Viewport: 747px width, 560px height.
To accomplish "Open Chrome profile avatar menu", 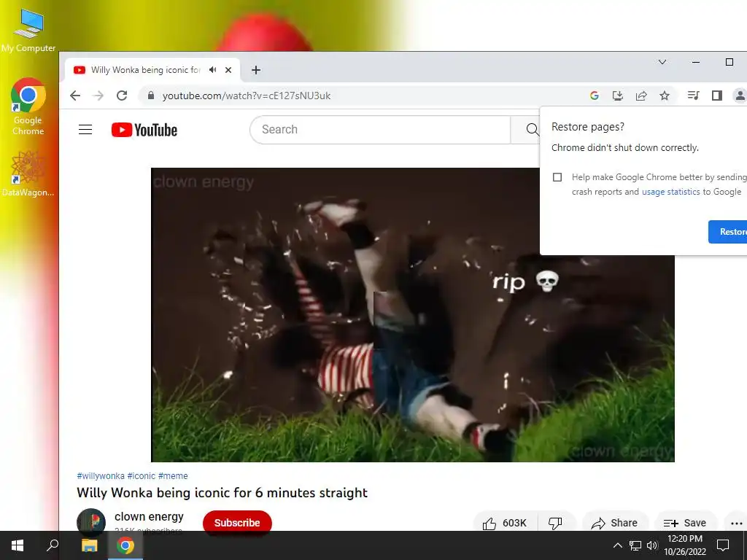I will point(740,96).
